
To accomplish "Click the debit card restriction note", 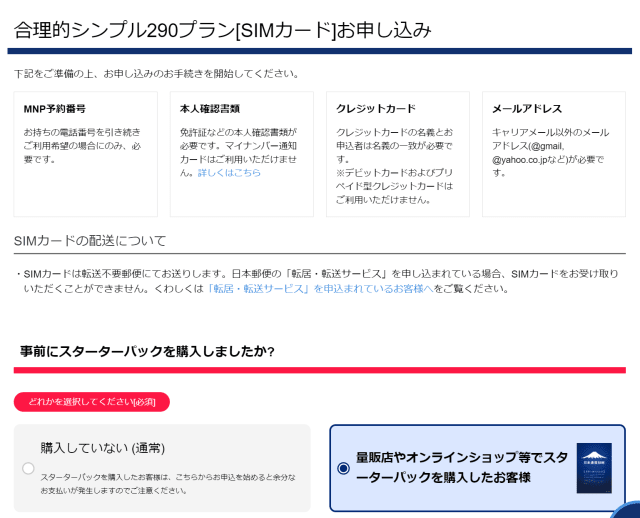I will point(394,186).
